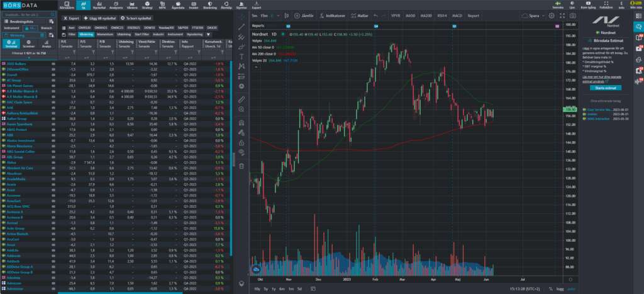Select the trend line drawing tool
The image size is (644, 294).
pos(241,26)
